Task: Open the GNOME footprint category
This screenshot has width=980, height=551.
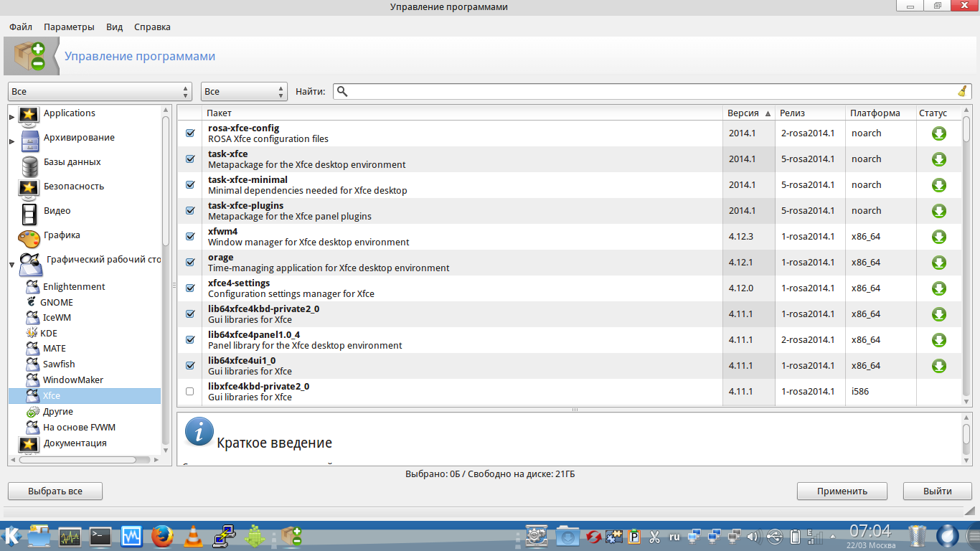Action: coord(32,302)
